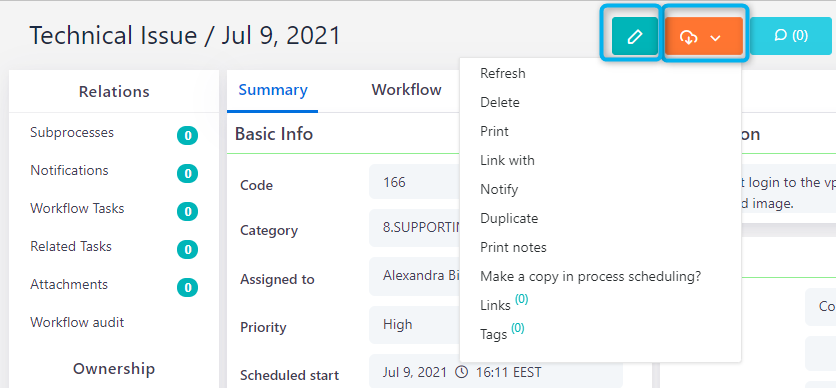The image size is (836, 388).
Task: Switch to the Workflow tab
Action: (406, 90)
